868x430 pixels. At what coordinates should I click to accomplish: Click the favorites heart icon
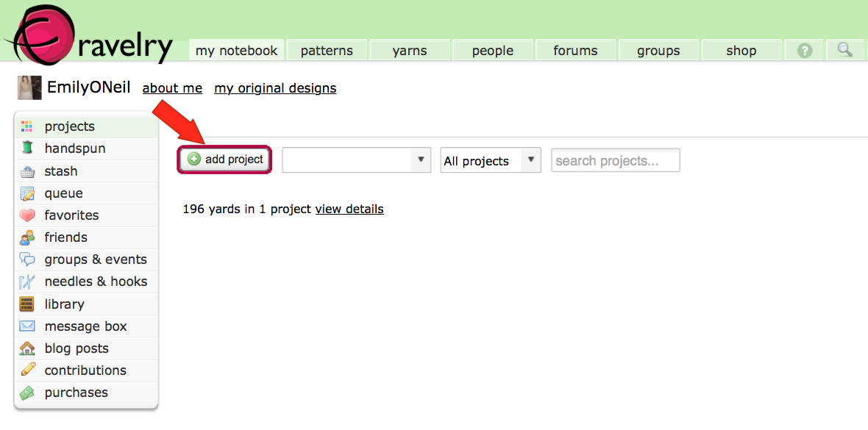point(27,215)
